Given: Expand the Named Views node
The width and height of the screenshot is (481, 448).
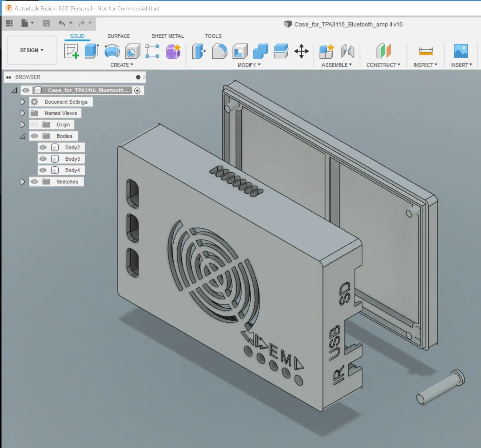Looking at the screenshot, I should [x=22, y=113].
